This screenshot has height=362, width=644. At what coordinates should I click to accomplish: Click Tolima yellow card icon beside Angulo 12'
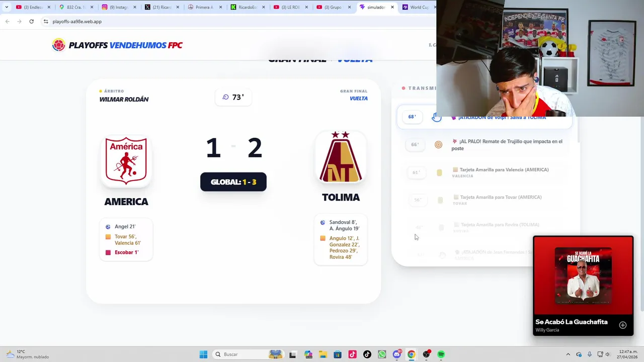[x=323, y=238]
